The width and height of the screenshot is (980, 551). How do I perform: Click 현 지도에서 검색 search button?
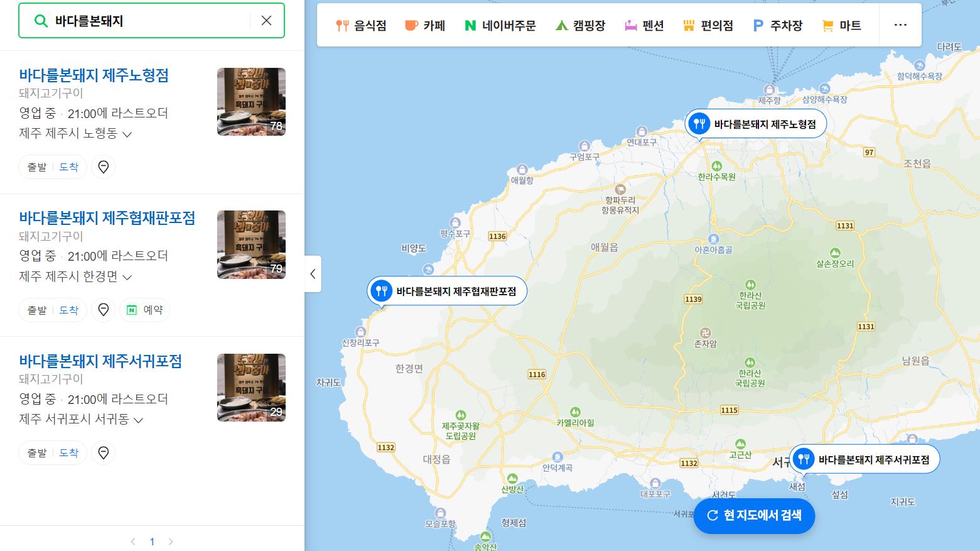pyautogui.click(x=754, y=516)
